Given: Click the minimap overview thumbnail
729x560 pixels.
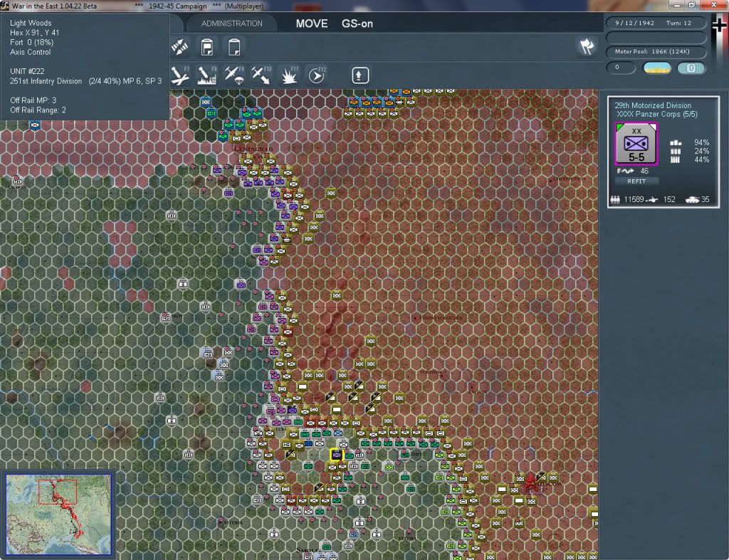Looking at the screenshot, I should pos(58,514).
